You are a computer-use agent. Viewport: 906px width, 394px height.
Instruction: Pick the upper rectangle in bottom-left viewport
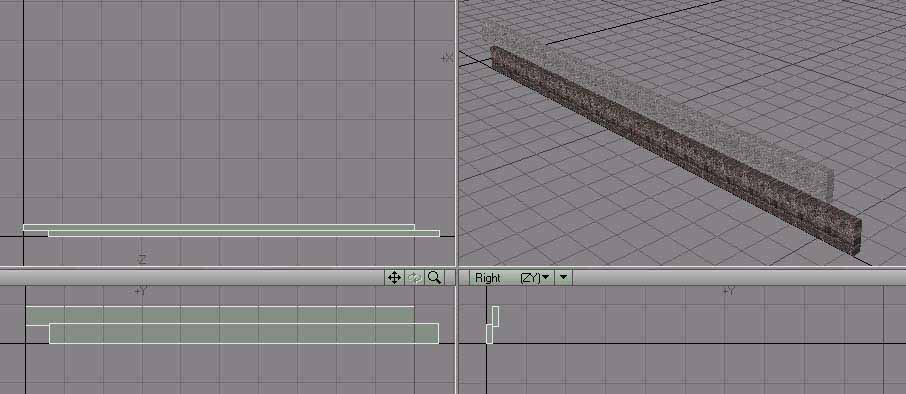coord(220,315)
